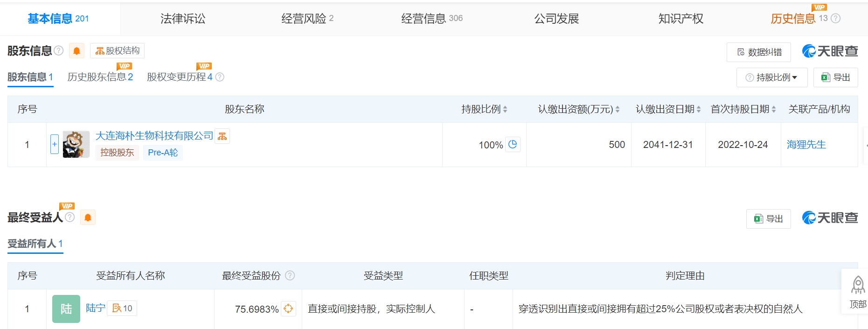Click the penetration icon next to 75.6983%
868x329 pixels.
(x=288, y=308)
